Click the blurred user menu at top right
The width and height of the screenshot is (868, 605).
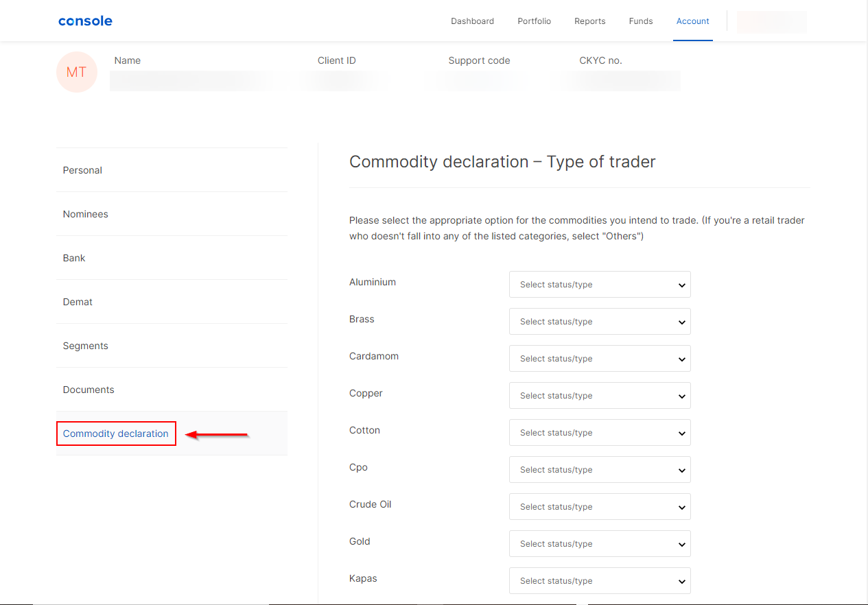771,22
